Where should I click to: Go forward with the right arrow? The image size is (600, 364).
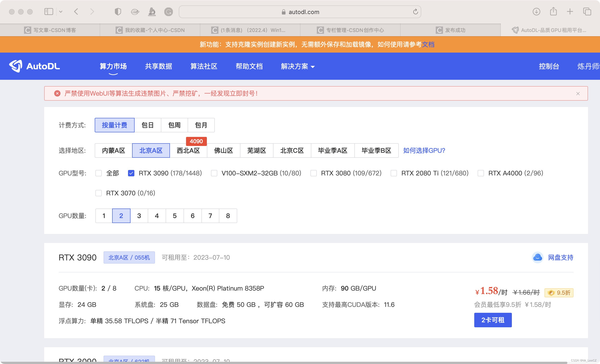[x=92, y=12]
